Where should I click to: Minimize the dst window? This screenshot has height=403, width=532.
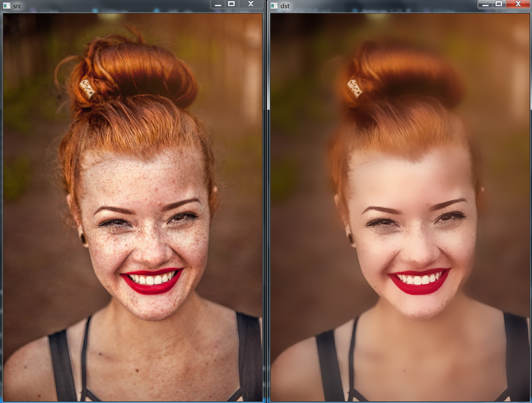(485, 4)
